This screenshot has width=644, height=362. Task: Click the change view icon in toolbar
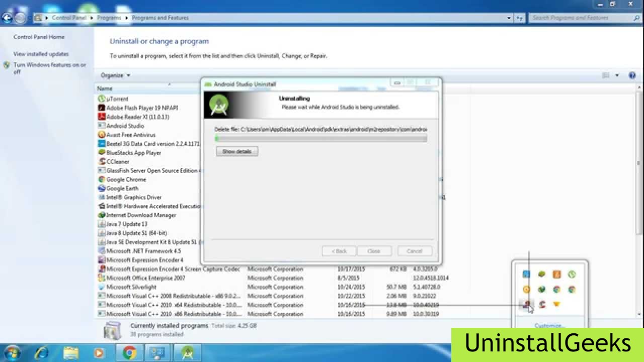[x=606, y=75]
